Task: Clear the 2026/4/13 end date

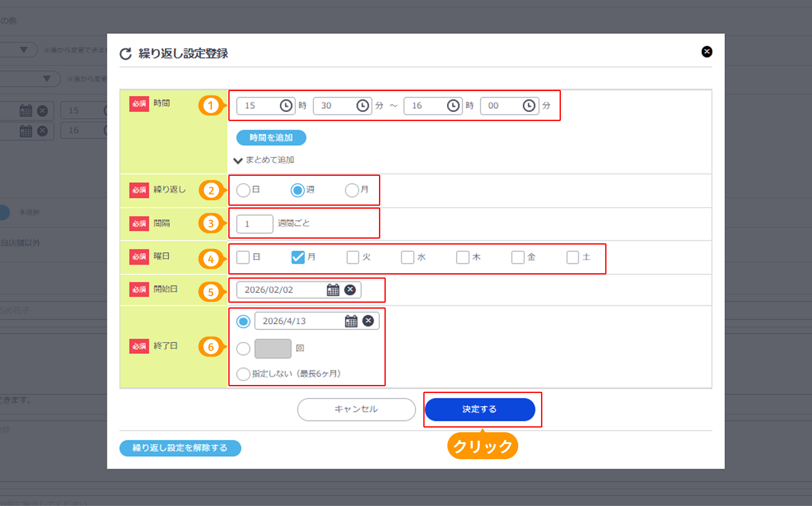Action: pos(368,321)
